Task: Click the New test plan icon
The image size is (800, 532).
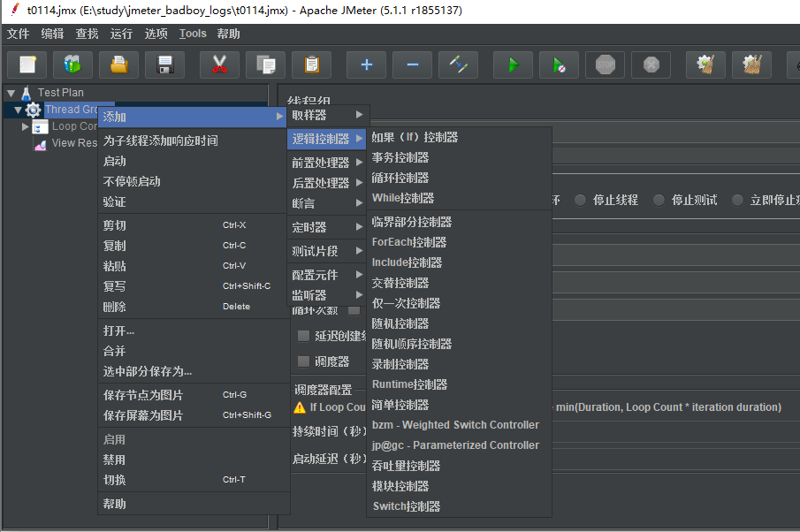Action: 27,65
